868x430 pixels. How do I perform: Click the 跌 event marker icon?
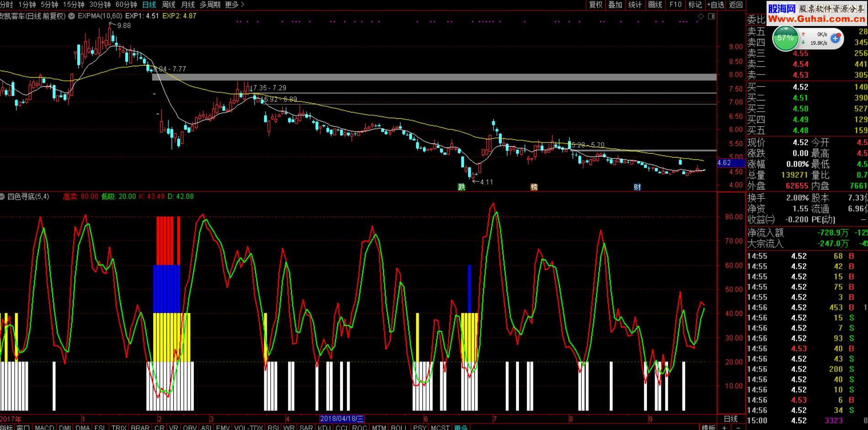click(462, 187)
